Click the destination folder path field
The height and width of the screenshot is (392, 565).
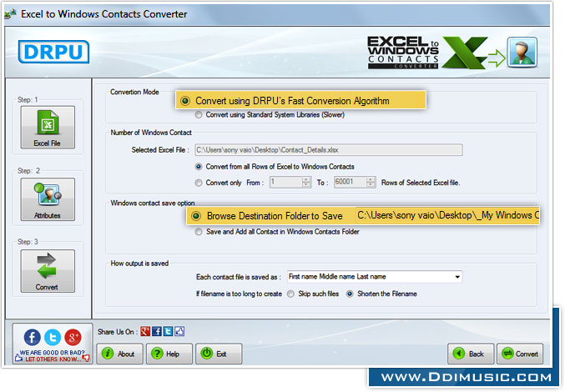tap(447, 216)
